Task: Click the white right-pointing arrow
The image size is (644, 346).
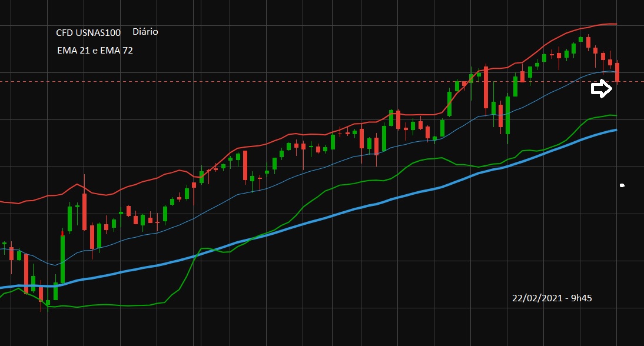Action: coord(602,89)
